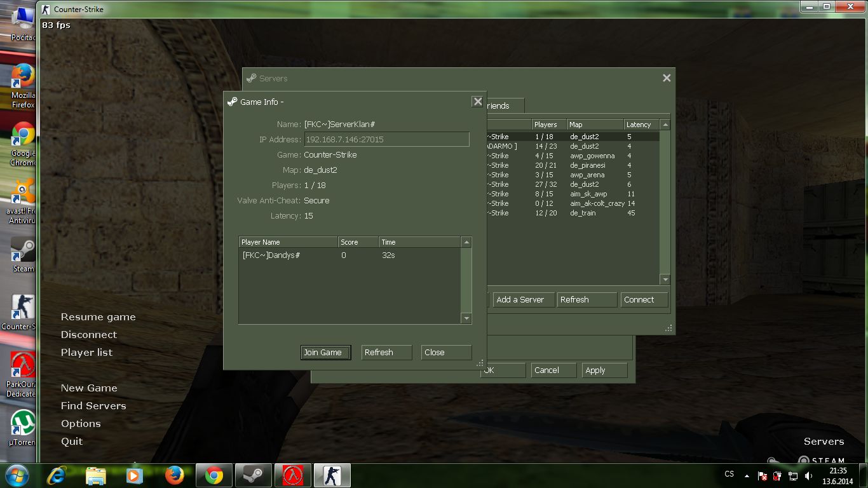Switch to Chrome on the taskbar
Screen dimensions: 868x488
pyautogui.click(x=214, y=475)
